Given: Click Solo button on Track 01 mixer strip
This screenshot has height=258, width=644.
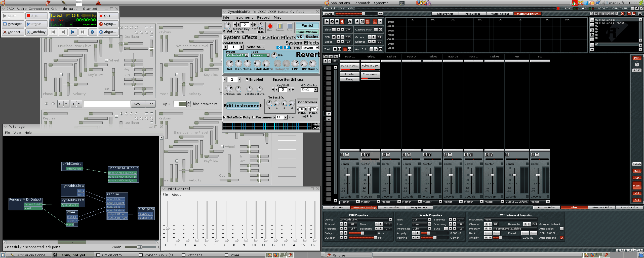Looking at the screenshot, I should coord(342,154).
